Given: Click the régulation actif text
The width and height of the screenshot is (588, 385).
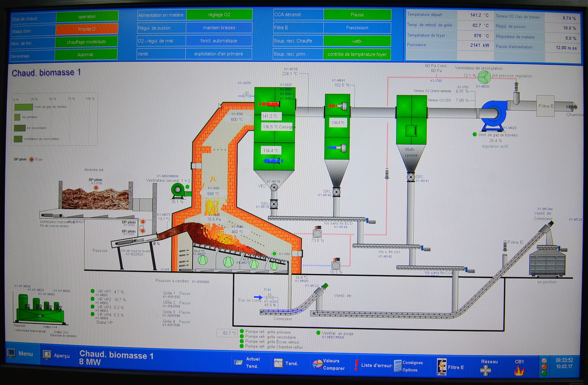Looking at the screenshot, I should point(495,146).
